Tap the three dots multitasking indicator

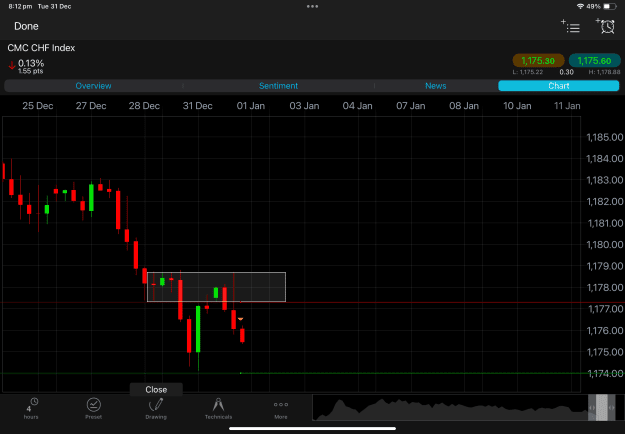tap(312, 6)
